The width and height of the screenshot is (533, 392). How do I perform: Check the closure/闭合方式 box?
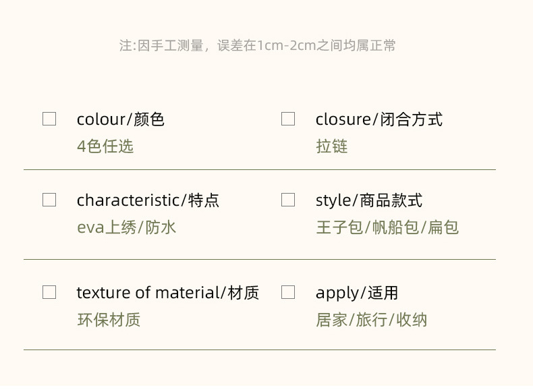pyautogui.click(x=288, y=119)
